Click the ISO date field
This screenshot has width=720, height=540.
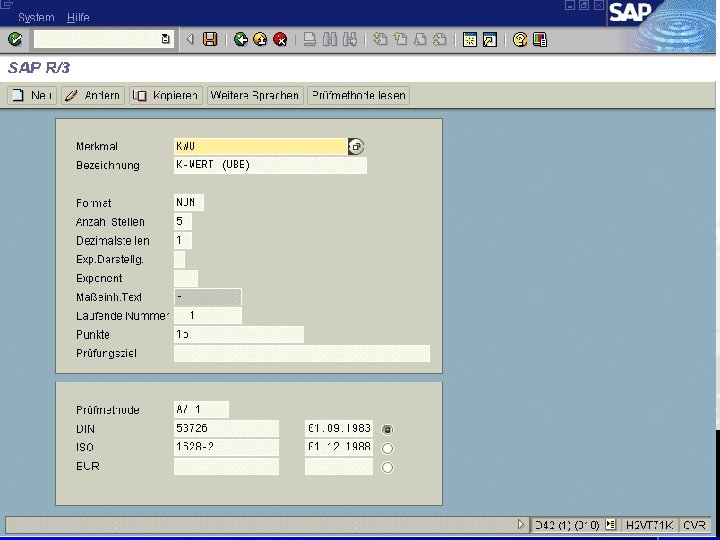tap(339, 447)
